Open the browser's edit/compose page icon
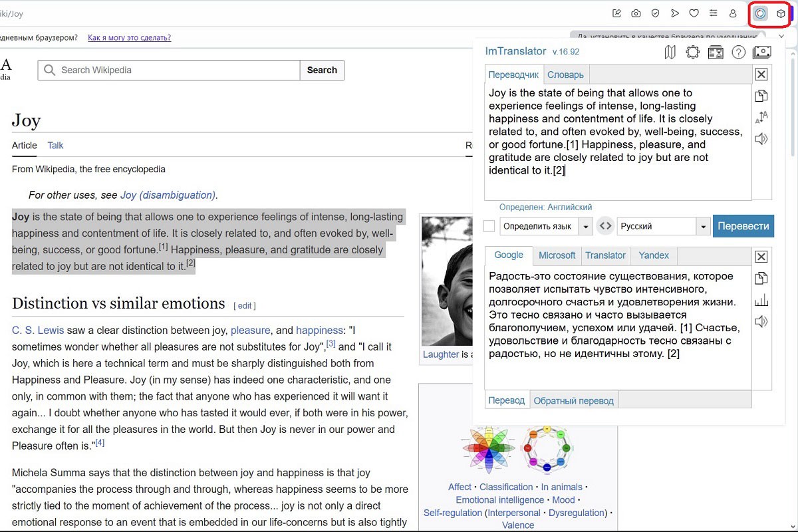The height and width of the screenshot is (532, 798). click(616, 13)
